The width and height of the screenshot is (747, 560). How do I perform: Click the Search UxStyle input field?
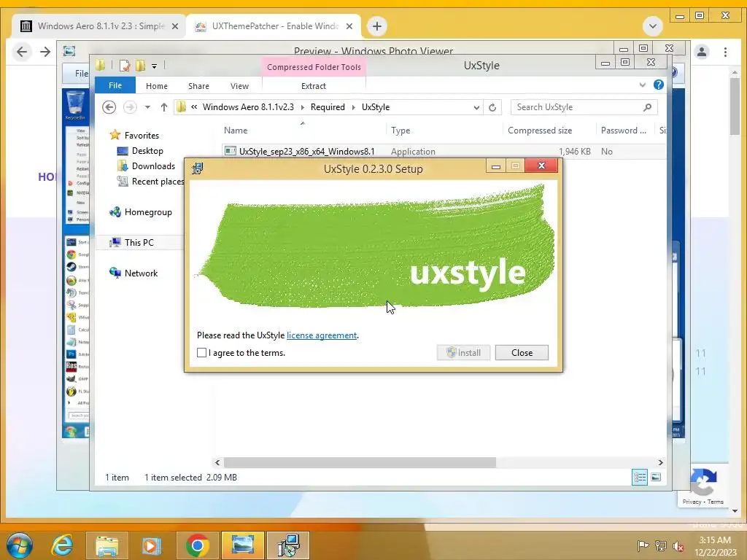click(578, 107)
